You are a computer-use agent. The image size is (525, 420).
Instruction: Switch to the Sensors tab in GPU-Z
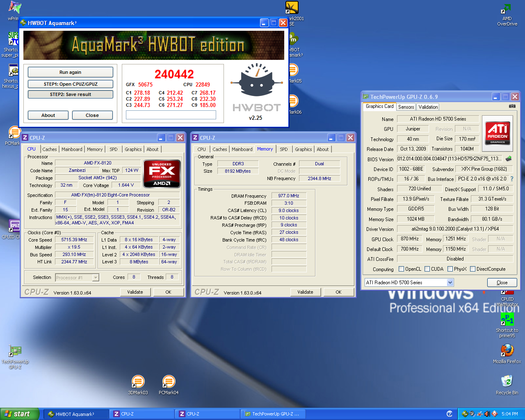pos(406,107)
